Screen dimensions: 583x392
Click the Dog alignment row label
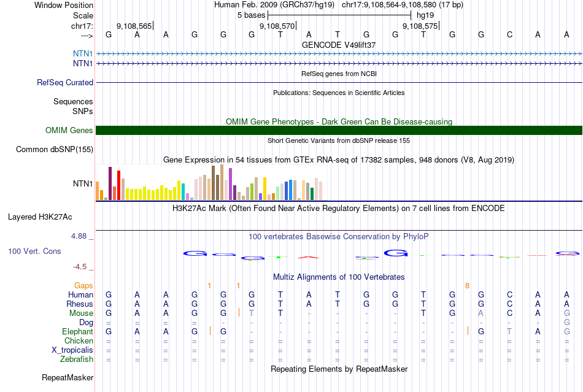(86, 323)
